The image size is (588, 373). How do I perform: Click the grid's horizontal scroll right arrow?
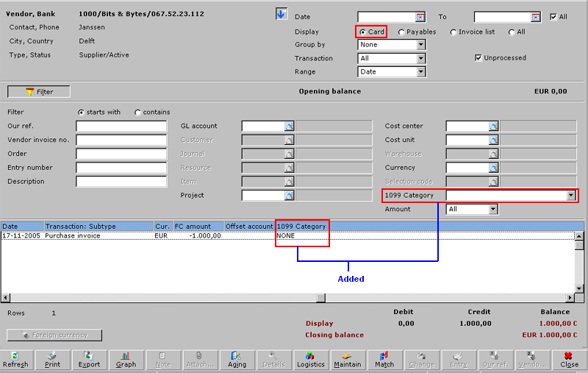tap(570, 298)
